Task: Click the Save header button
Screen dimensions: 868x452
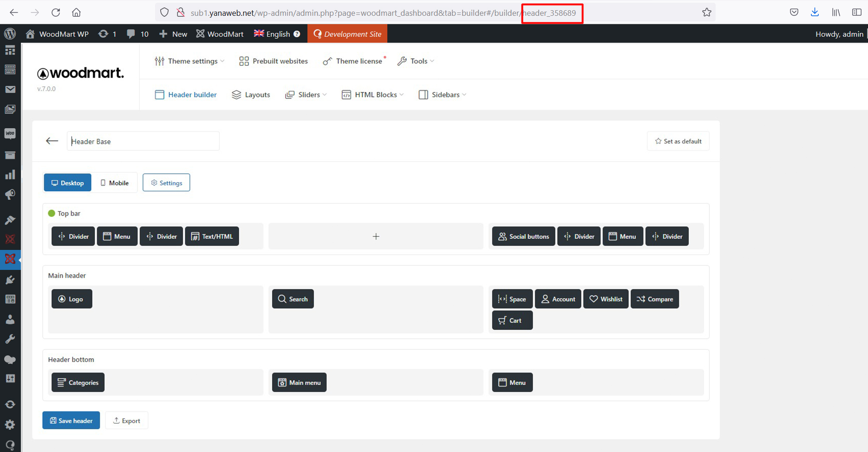Action: (x=71, y=421)
